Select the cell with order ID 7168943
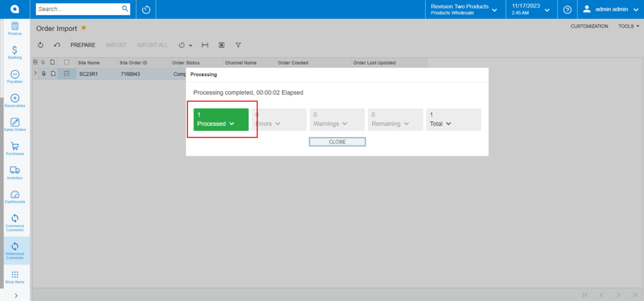The height and width of the screenshot is (301, 644). click(144, 74)
